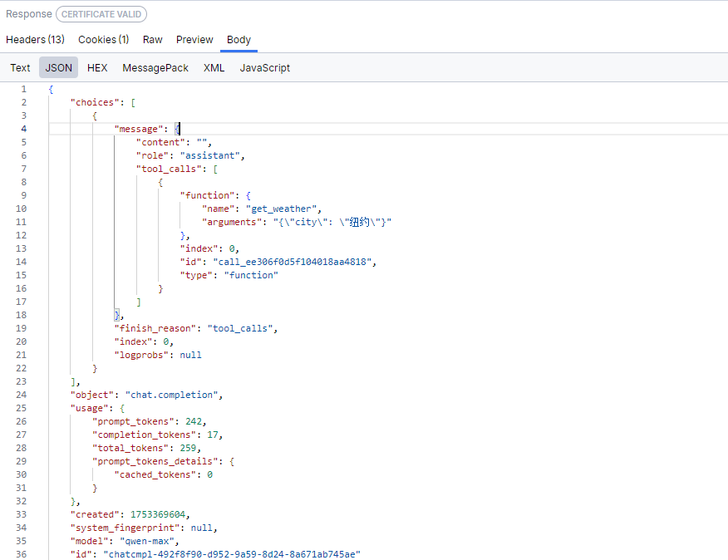
Task: Choose the JavaScript body format
Action: [x=264, y=68]
